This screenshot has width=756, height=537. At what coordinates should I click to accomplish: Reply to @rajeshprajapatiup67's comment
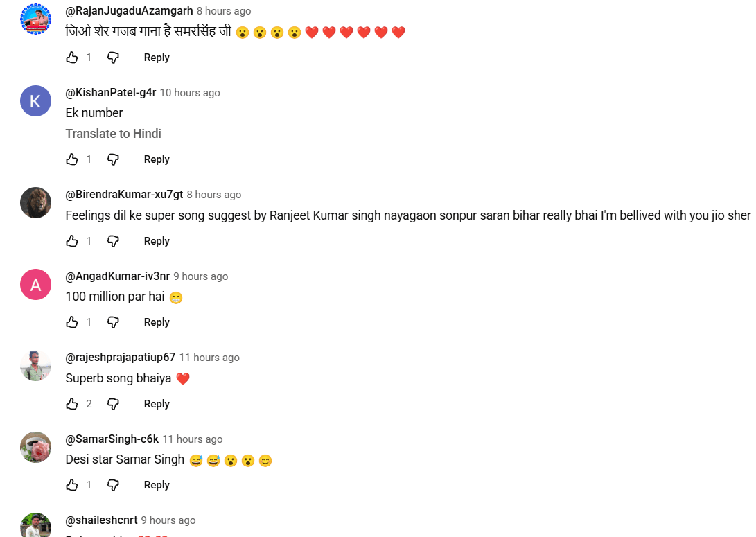click(157, 404)
